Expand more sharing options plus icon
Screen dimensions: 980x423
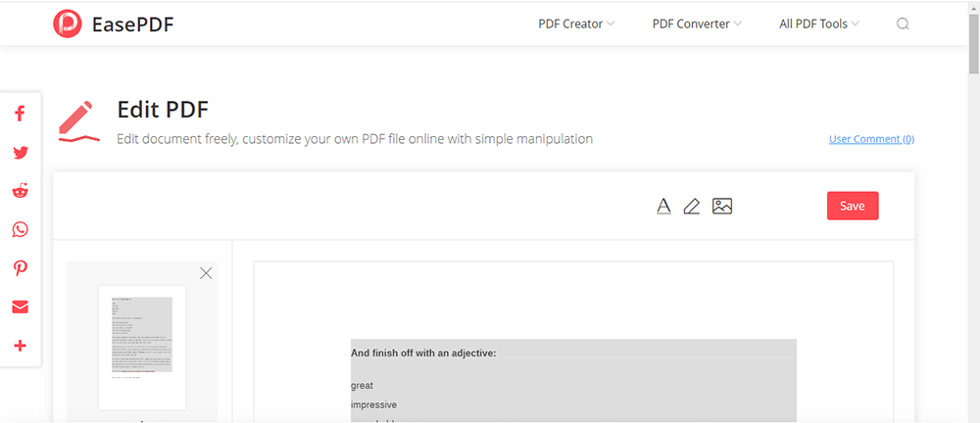pos(20,346)
